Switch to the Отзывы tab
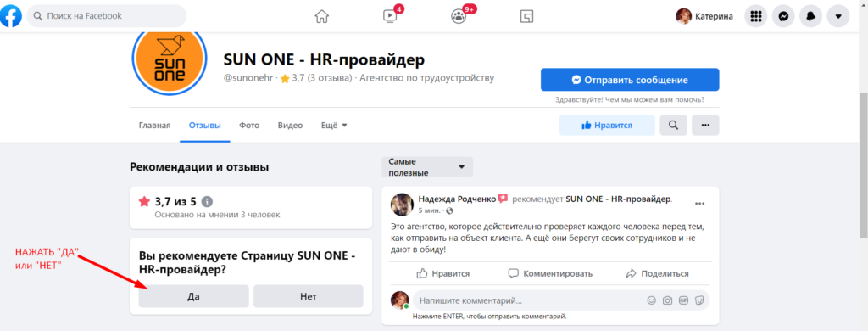Screen dimensions: 868x331 (x=205, y=126)
